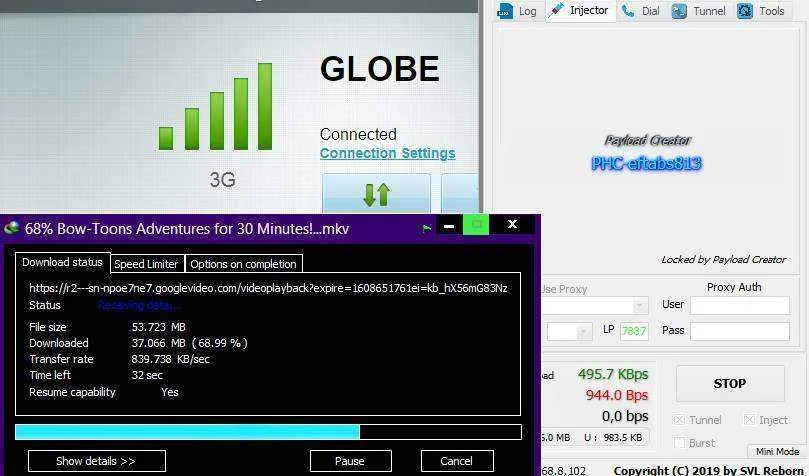Click the green up-down arrows connect button

click(x=377, y=194)
